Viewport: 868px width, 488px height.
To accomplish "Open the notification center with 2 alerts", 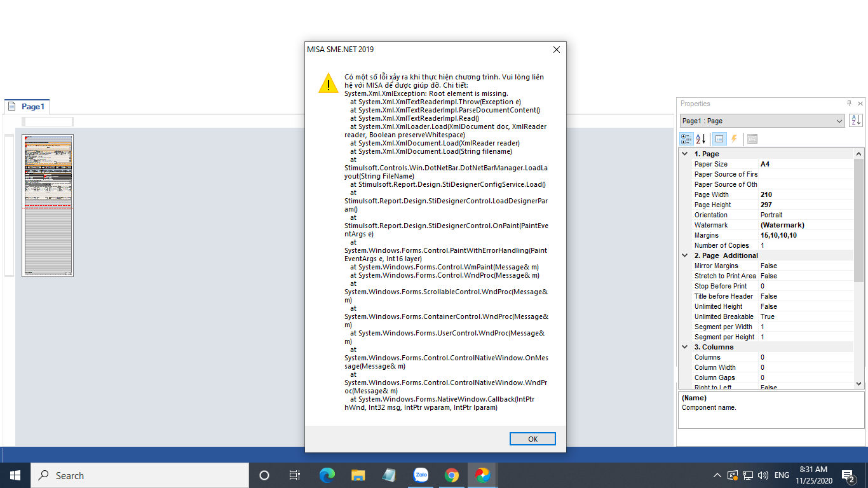I will tap(848, 475).
